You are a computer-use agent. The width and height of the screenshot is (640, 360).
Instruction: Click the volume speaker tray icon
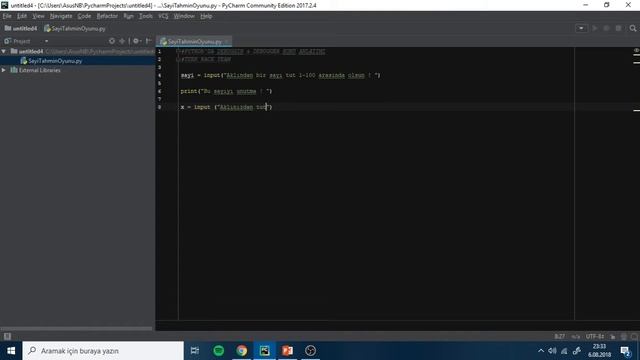pyautogui.click(x=552, y=351)
